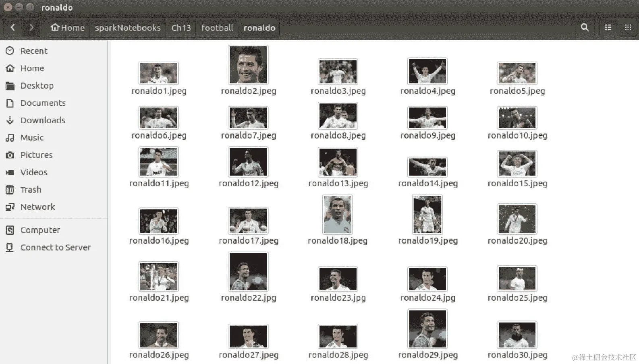Click the ronaldo23.jpg file name

(338, 298)
